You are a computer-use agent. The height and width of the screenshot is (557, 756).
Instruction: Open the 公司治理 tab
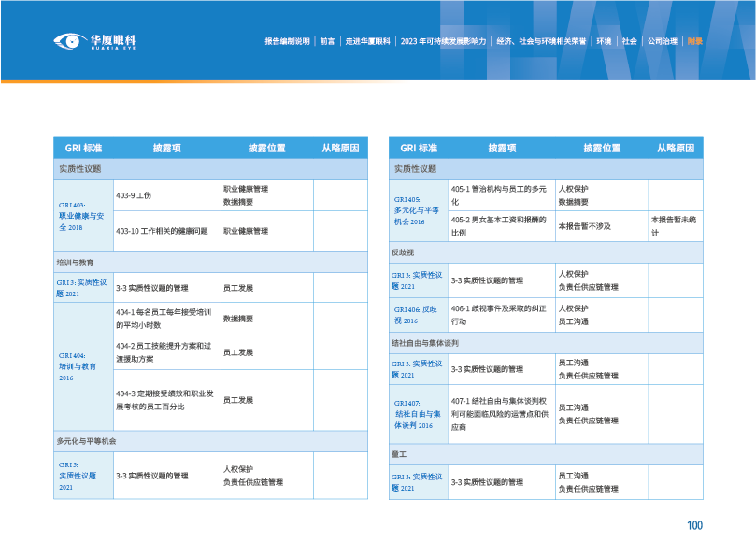coord(662,42)
